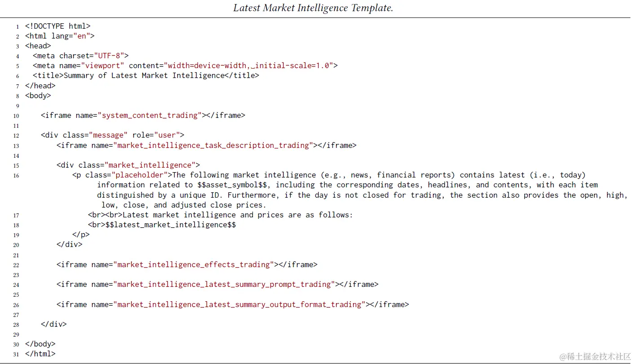This screenshot has width=634, height=364.
Task: Click the closing '</div>' on line 20
Action: [x=70, y=244]
